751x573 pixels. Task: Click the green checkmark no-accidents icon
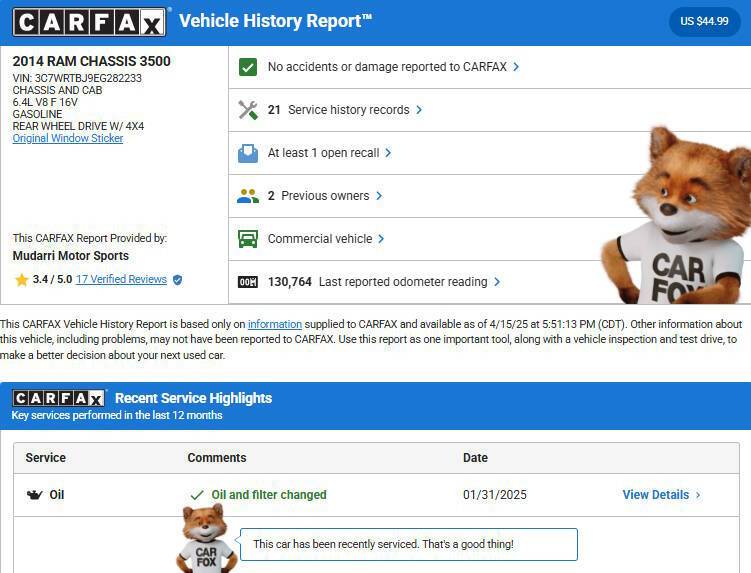(248, 67)
